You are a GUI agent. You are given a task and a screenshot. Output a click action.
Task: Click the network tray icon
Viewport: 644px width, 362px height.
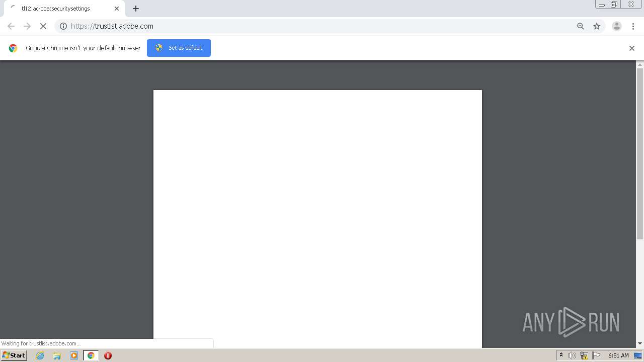[x=584, y=355]
